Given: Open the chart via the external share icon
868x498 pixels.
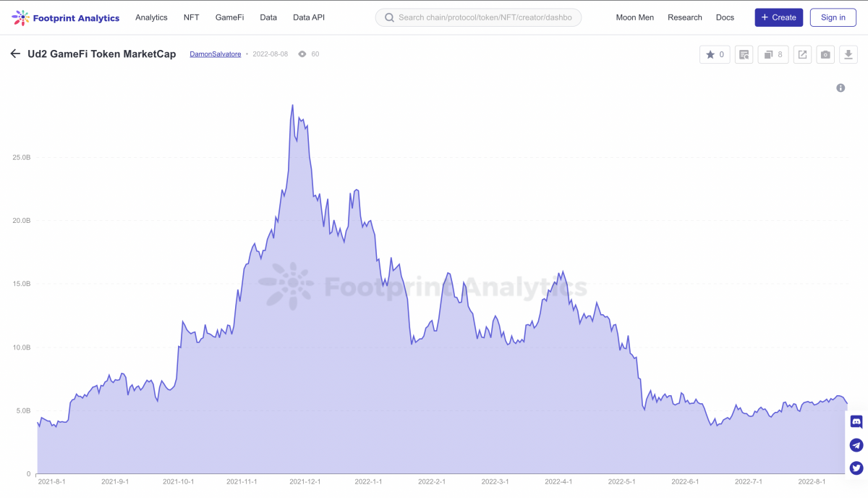Looking at the screenshot, I should 802,54.
